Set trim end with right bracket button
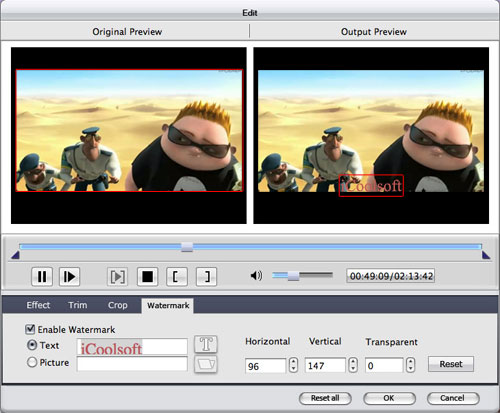The image size is (500, 413). tap(206, 276)
